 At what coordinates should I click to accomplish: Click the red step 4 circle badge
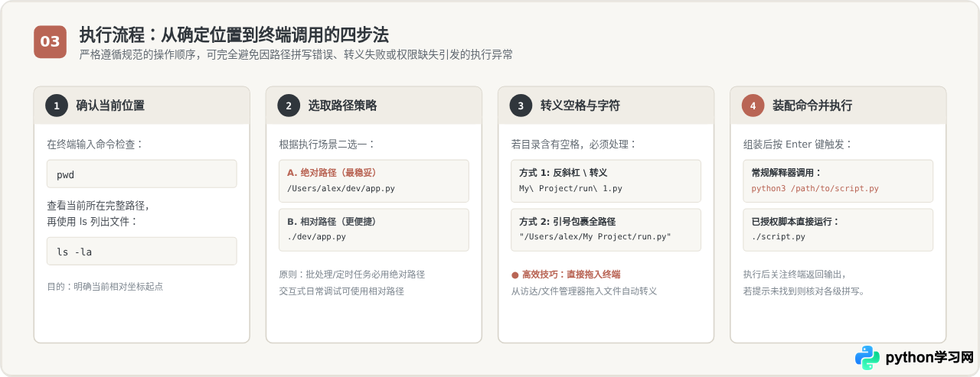click(x=753, y=106)
